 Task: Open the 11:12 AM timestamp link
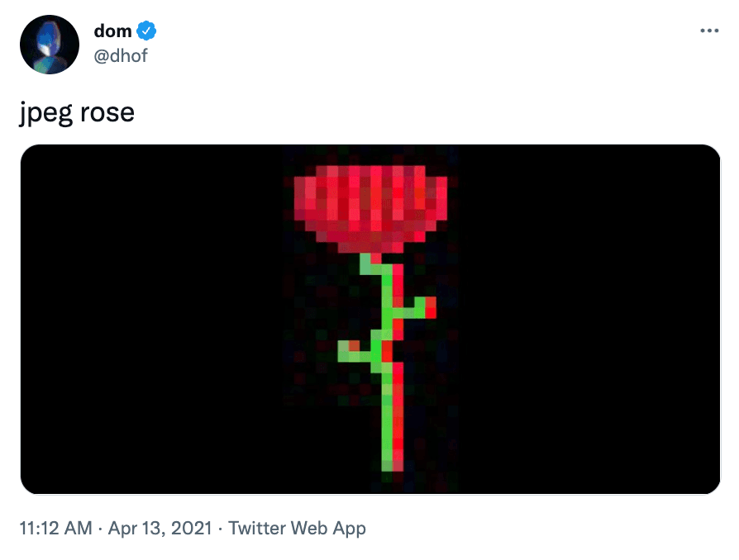[x=55, y=529]
